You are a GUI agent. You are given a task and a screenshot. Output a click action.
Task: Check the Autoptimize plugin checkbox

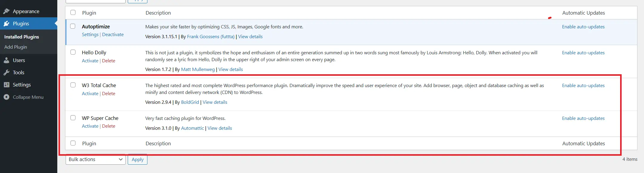[73, 26]
